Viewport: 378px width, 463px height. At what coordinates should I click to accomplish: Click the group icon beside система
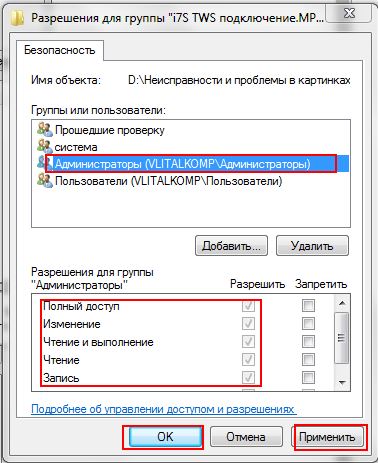tap(45, 147)
